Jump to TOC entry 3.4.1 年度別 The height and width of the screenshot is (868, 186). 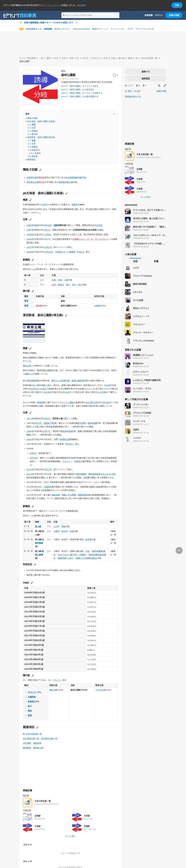[35, 153]
